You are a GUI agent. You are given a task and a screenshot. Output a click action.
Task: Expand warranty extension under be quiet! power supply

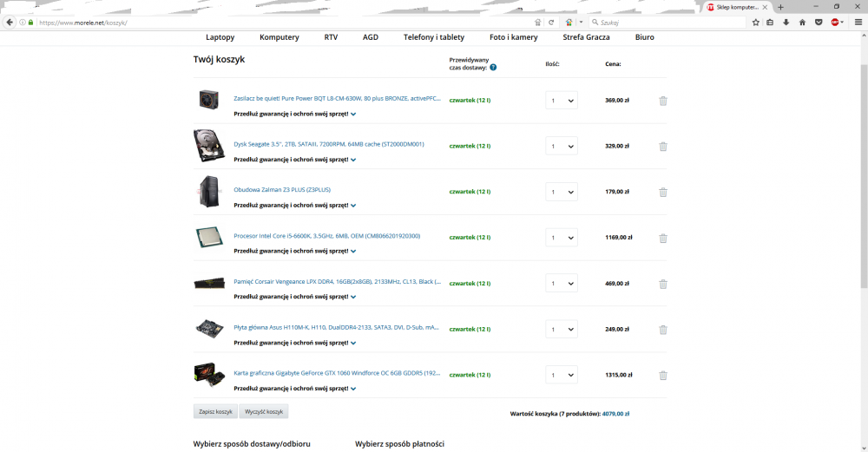294,114
